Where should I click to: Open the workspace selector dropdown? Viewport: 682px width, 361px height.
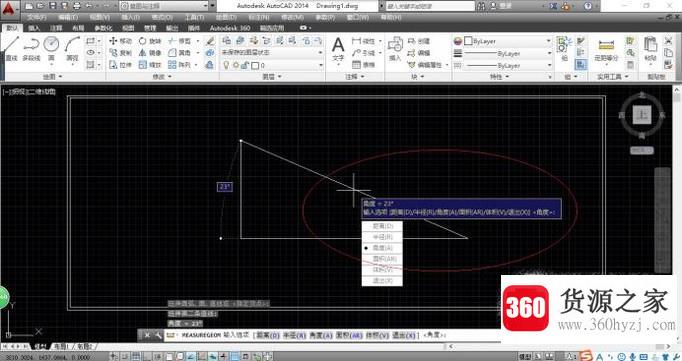coord(164,6)
